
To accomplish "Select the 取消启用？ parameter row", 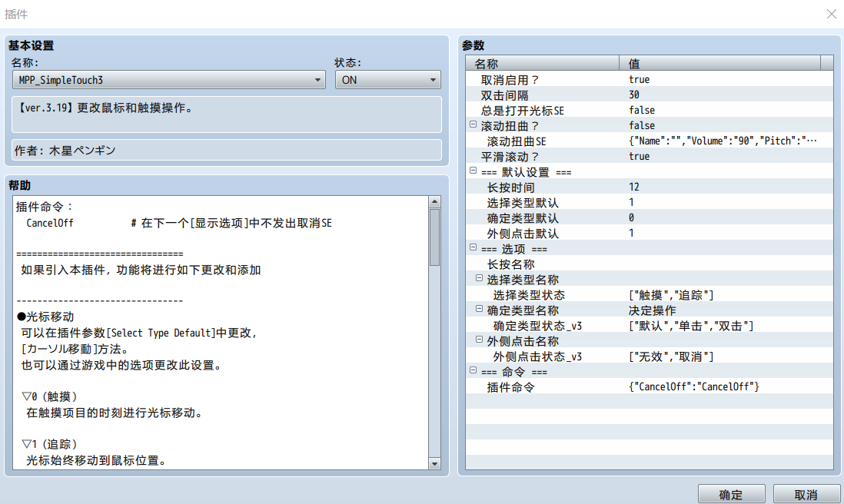I will [650, 80].
